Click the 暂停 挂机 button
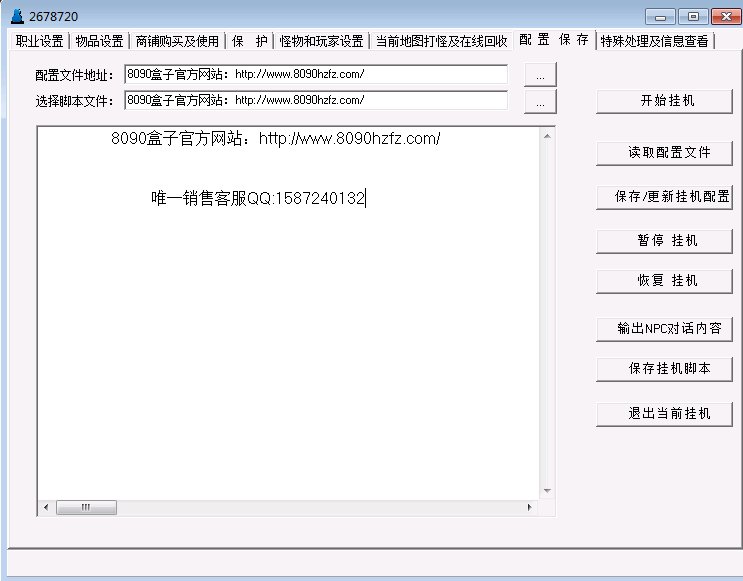Viewport: 743px width, 581px height. (x=664, y=241)
